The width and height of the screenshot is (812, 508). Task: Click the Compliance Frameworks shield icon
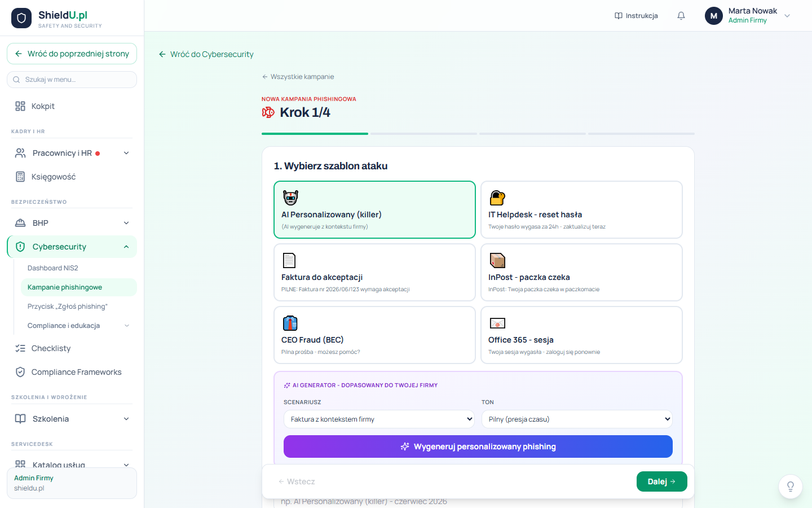pyautogui.click(x=20, y=372)
